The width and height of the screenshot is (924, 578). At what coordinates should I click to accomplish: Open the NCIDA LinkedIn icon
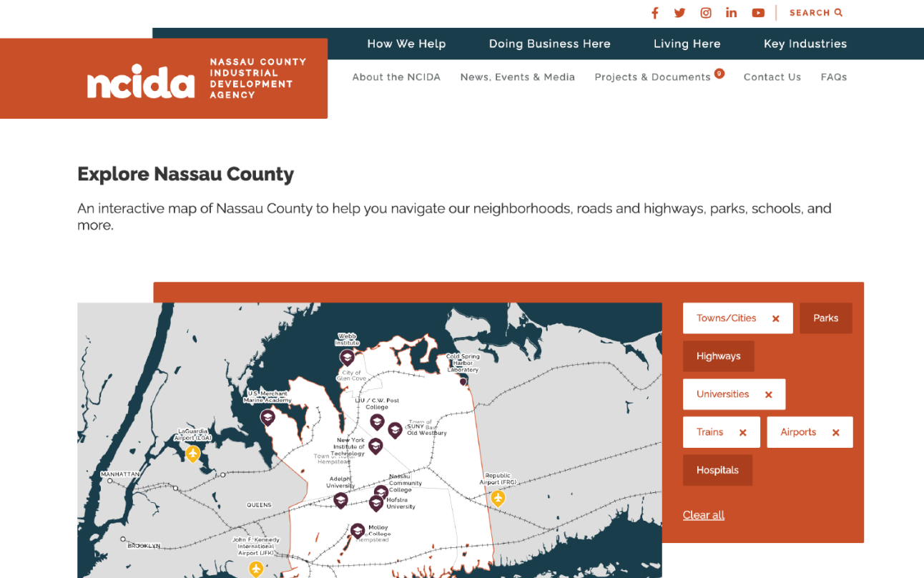click(x=731, y=13)
